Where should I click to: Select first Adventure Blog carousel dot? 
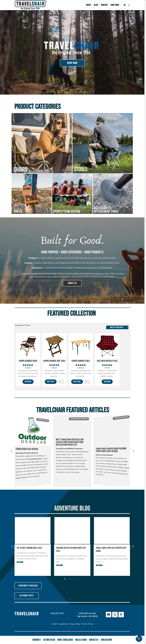(x=65, y=579)
